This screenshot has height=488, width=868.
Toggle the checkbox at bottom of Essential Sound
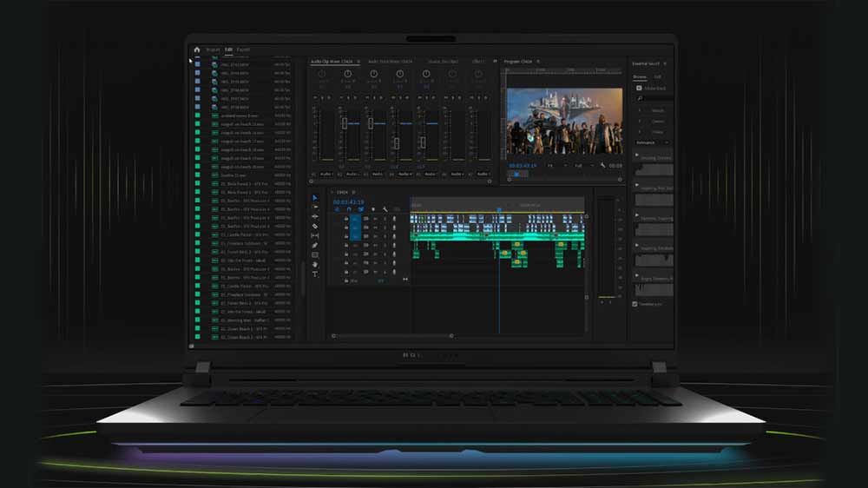click(635, 304)
